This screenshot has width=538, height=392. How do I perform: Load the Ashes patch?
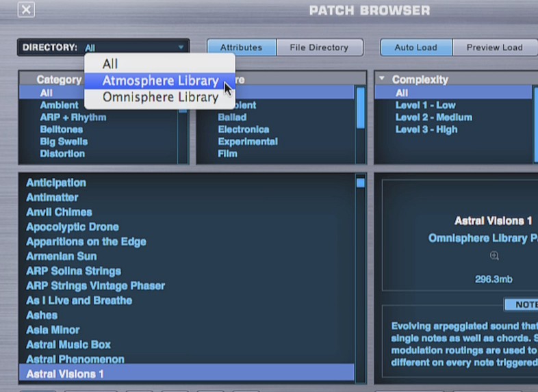(x=42, y=315)
